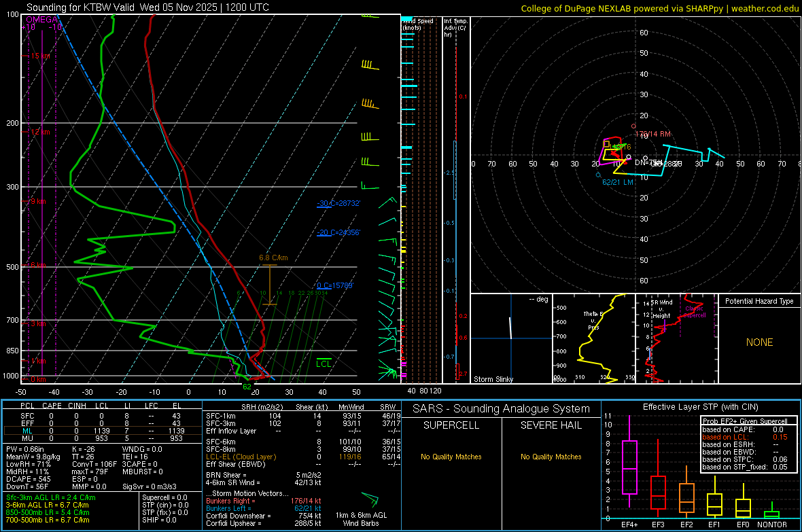Click the CINH column header
The width and height of the screenshot is (802, 532).
77,406
